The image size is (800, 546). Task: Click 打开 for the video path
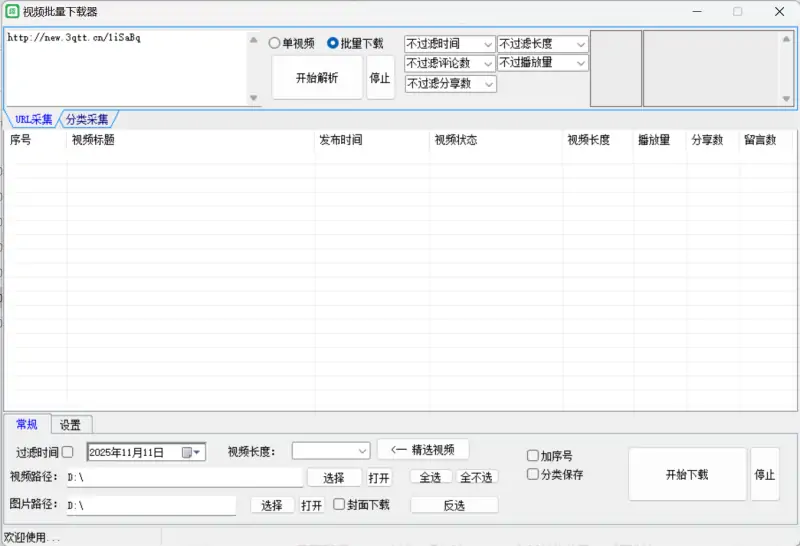click(379, 478)
